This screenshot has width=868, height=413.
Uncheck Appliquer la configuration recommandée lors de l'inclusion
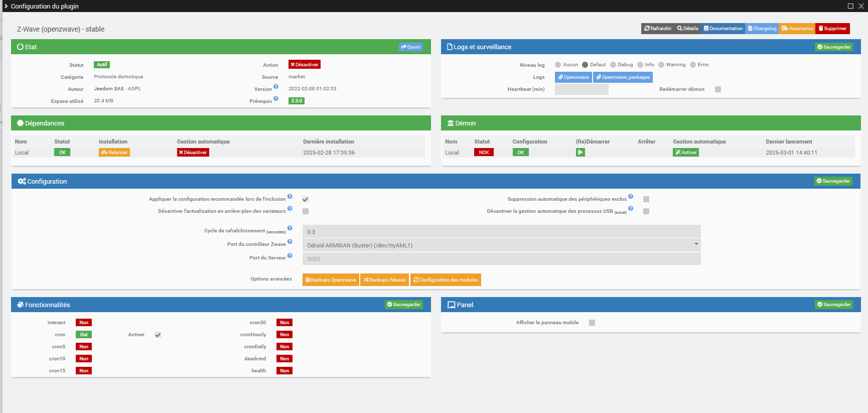click(x=306, y=199)
